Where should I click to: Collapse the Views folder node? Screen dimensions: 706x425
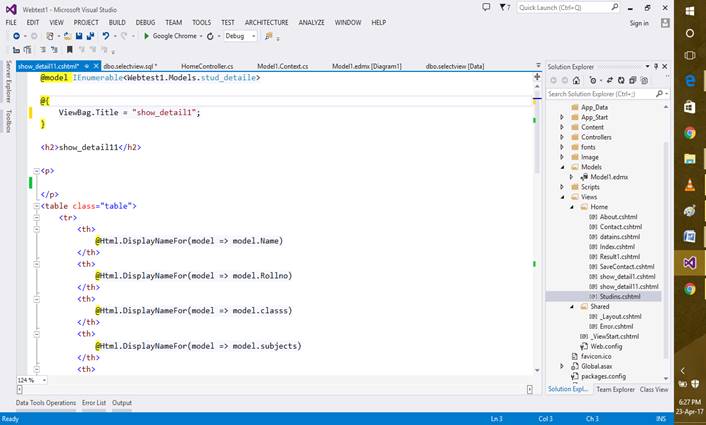coord(562,196)
